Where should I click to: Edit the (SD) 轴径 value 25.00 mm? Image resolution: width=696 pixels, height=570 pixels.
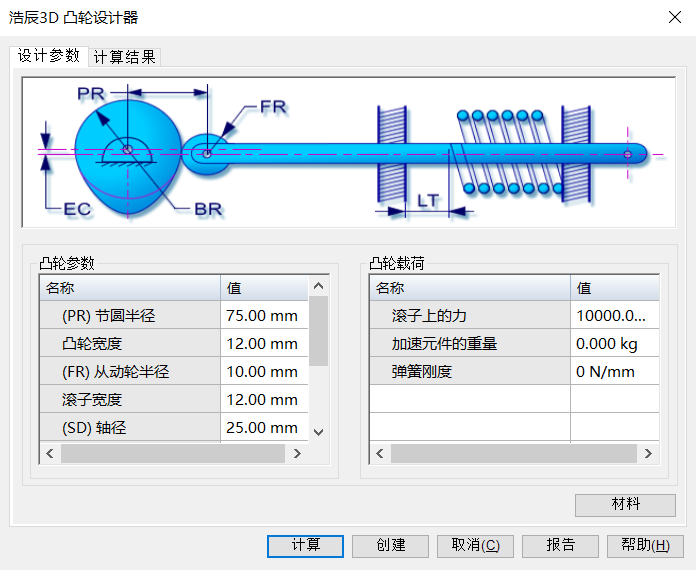point(264,427)
